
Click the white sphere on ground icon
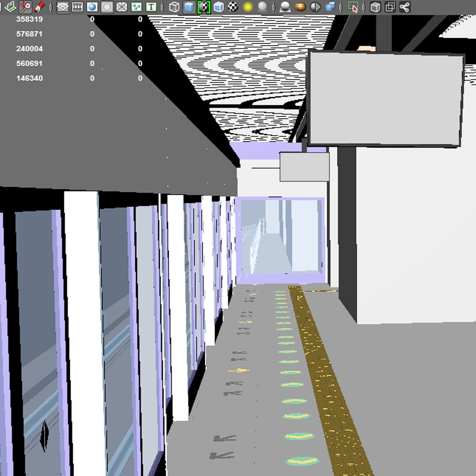(285, 7)
